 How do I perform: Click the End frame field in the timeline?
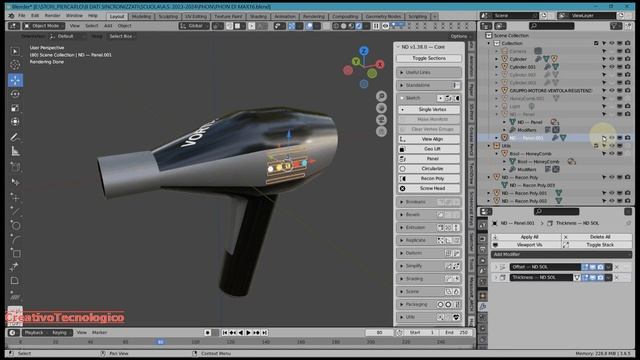(x=456, y=333)
